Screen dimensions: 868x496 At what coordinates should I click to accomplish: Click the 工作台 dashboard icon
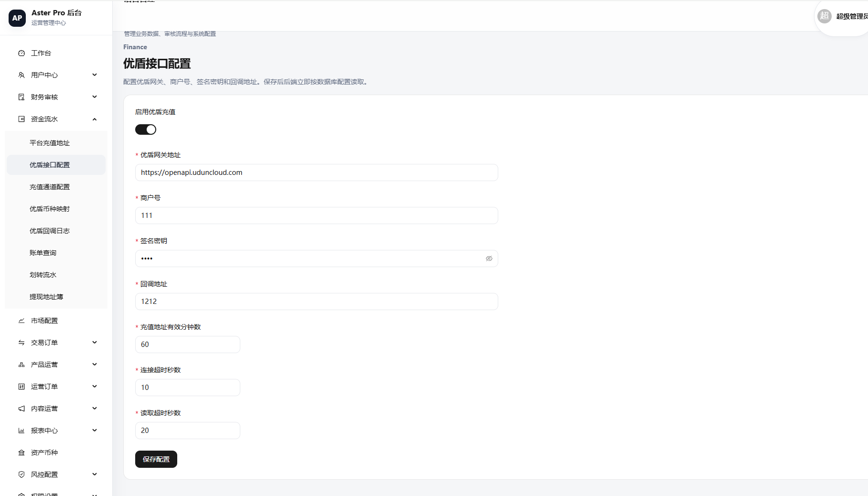pos(21,53)
